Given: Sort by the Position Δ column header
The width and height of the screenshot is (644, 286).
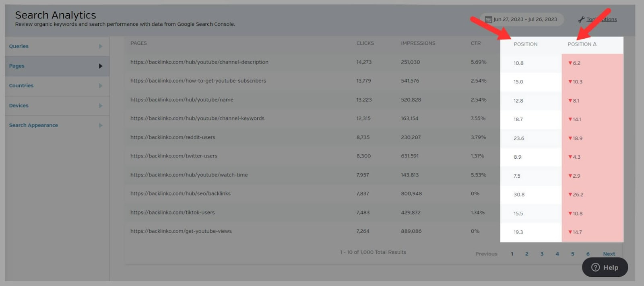Looking at the screenshot, I should point(582,44).
